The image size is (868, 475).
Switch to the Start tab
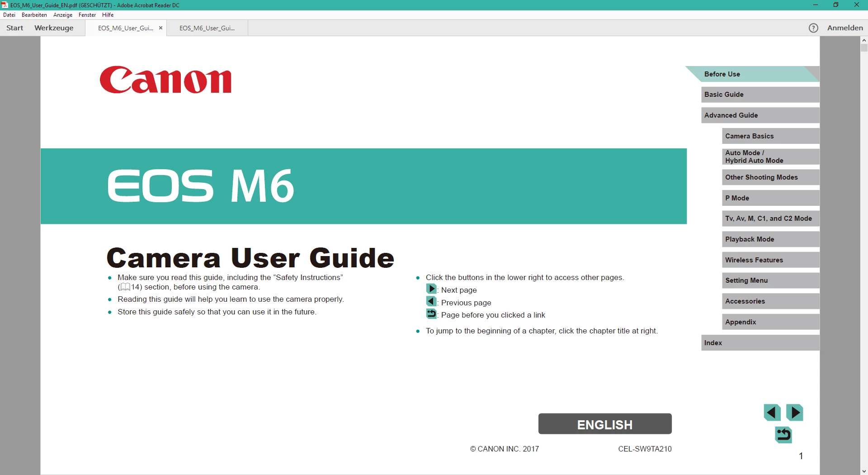[14, 28]
